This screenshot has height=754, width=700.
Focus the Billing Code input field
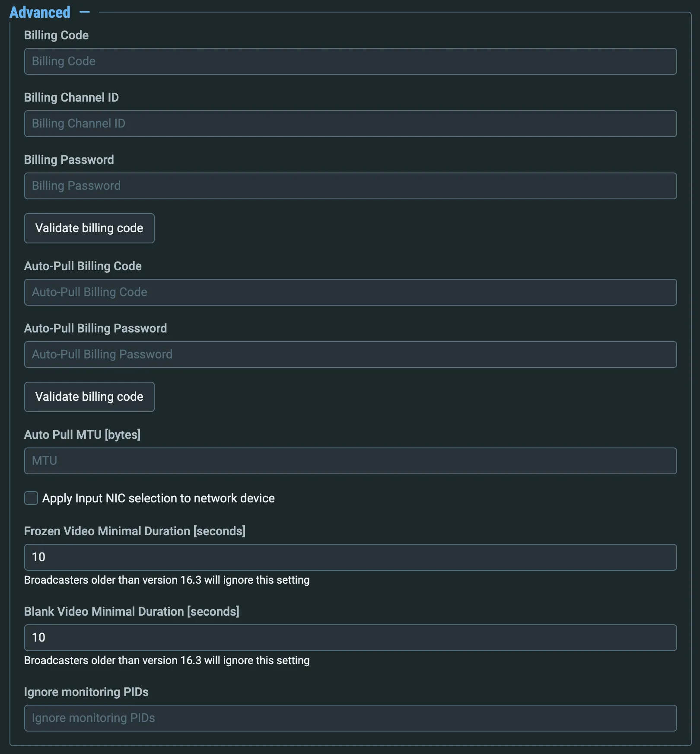350,61
